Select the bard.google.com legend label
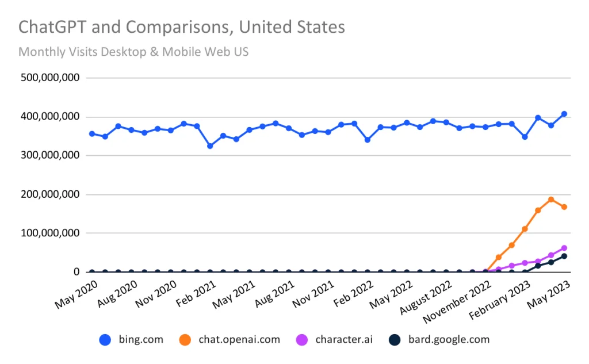589x364 pixels. [449, 340]
